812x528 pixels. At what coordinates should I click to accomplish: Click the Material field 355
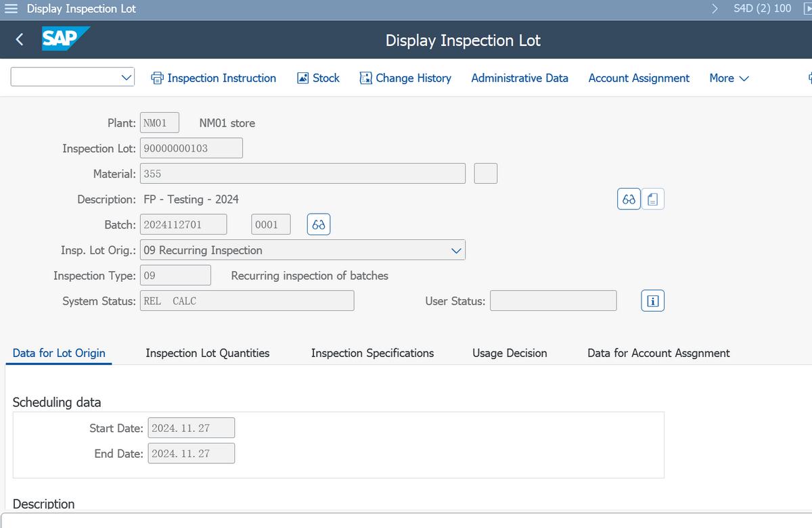[x=302, y=173]
